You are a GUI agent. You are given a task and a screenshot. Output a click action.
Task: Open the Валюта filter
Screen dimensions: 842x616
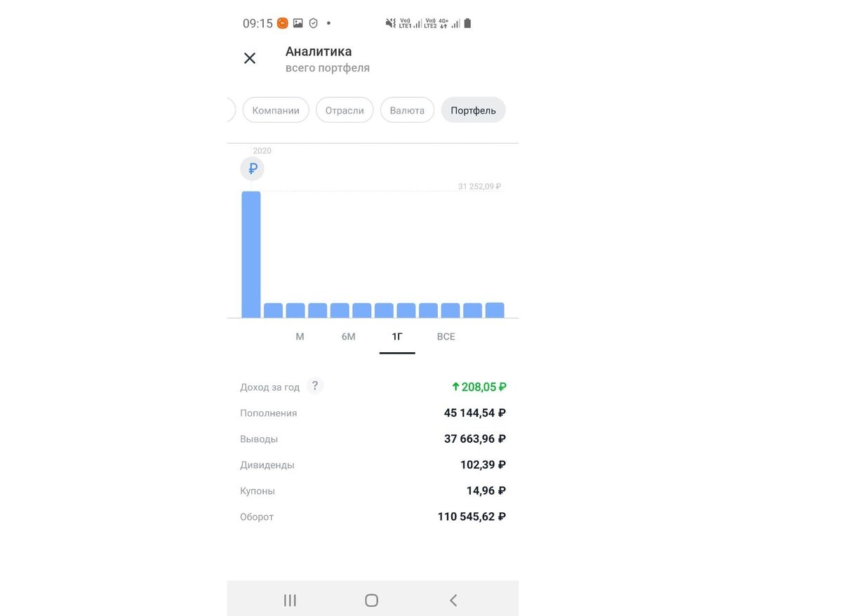pyautogui.click(x=407, y=109)
